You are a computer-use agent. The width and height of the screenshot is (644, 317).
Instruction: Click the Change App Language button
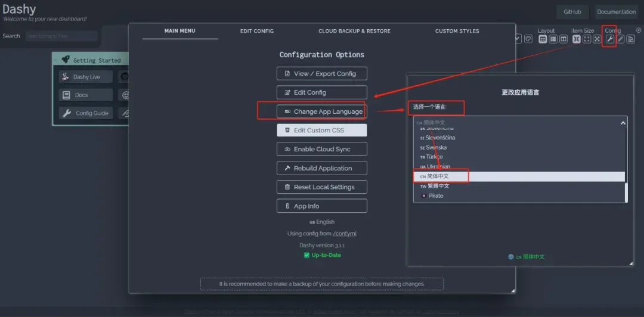[x=322, y=111]
